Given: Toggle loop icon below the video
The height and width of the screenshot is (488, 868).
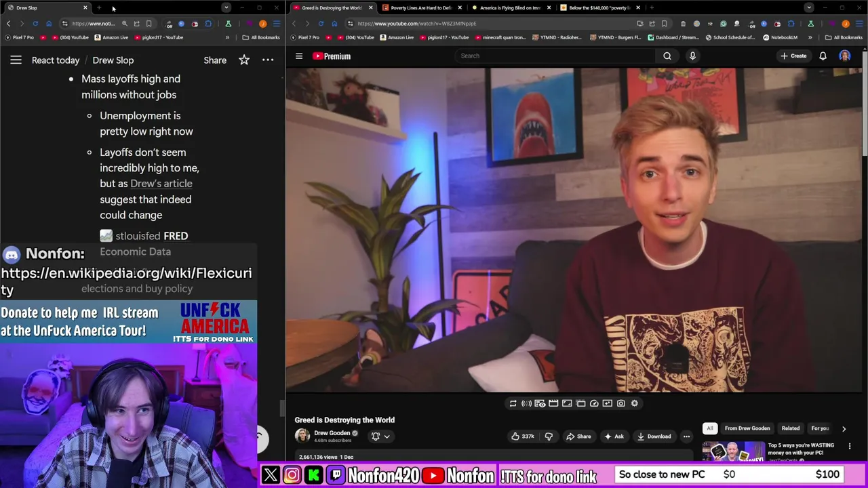Looking at the screenshot, I should [513, 403].
